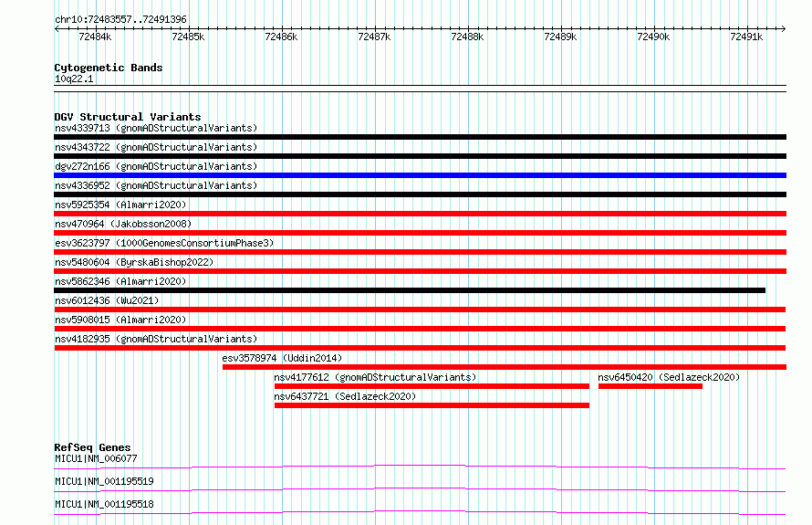Image resolution: width=812 pixels, height=525 pixels.
Task: Select the dgv272n166 variant label
Action: point(156,166)
